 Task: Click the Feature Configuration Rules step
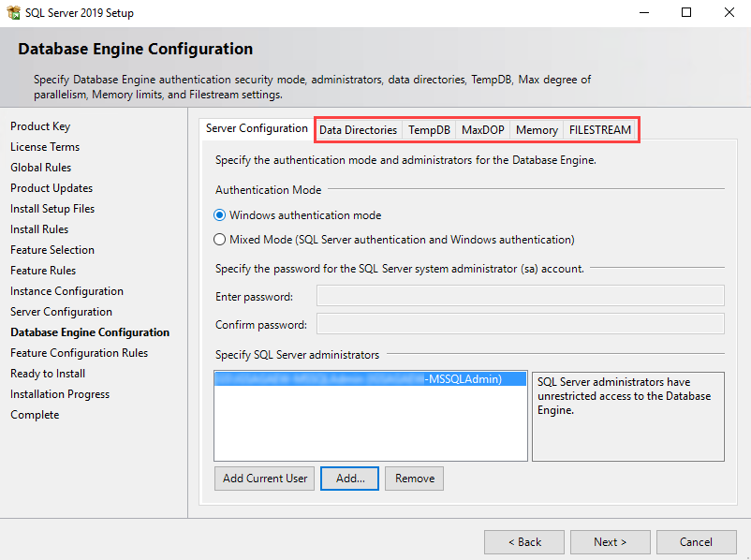[79, 353]
